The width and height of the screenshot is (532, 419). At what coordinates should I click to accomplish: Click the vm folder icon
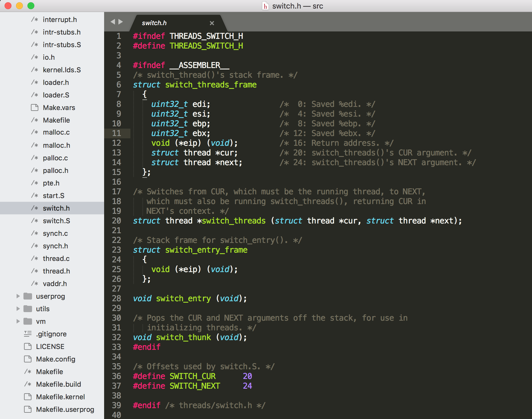coord(28,321)
